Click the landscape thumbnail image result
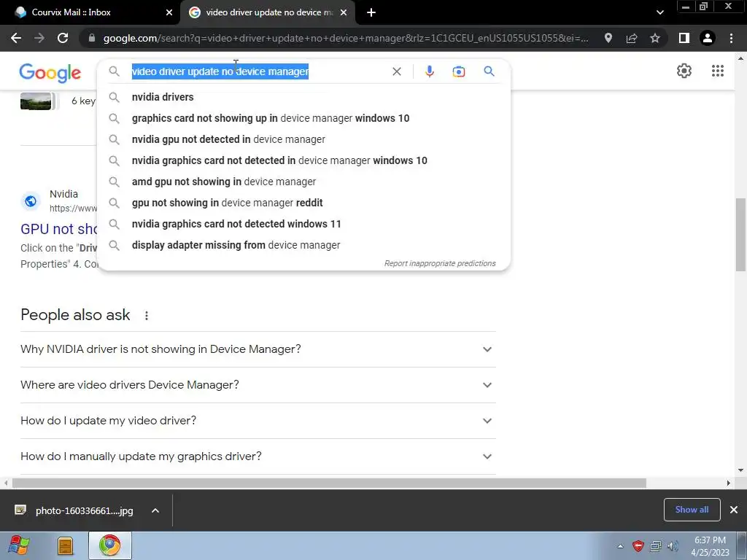 tap(36, 101)
